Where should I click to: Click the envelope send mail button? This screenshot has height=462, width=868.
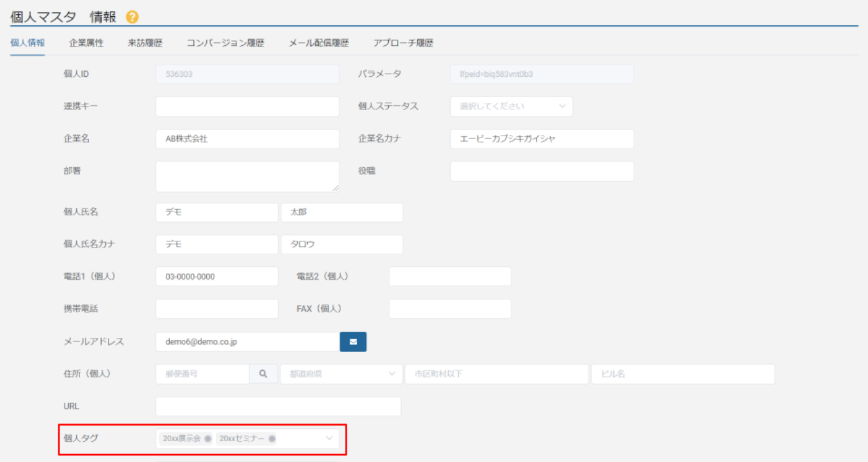353,342
